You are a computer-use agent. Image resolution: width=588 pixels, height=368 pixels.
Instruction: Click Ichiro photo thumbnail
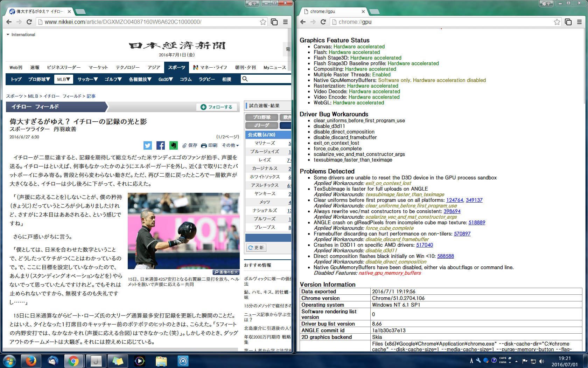[x=184, y=231]
